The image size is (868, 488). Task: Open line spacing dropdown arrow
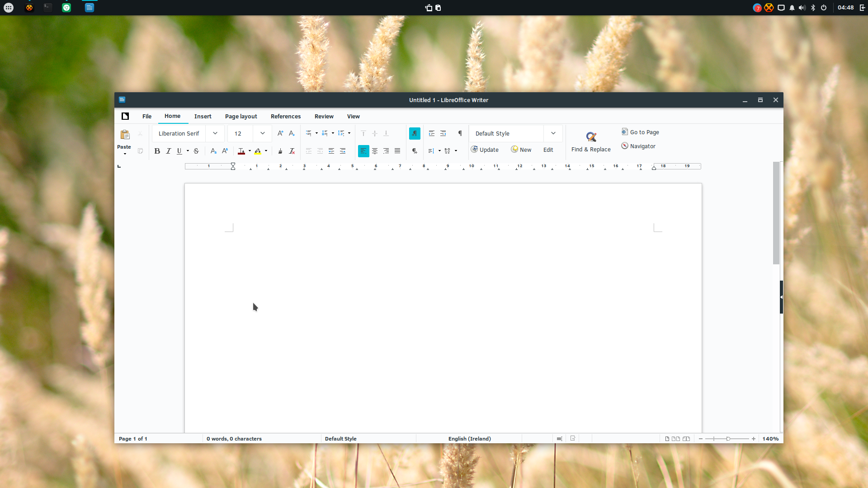click(439, 151)
